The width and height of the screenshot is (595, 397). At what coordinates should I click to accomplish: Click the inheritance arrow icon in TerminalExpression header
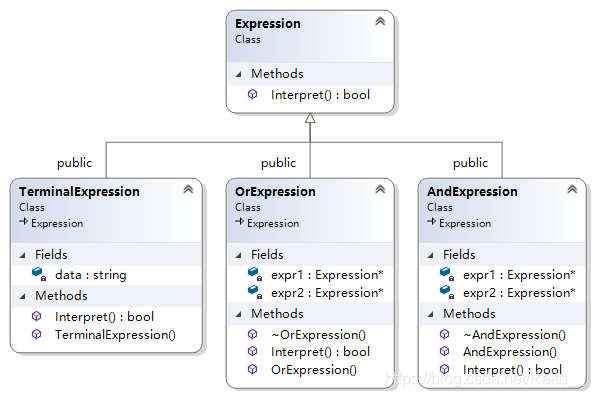point(24,221)
